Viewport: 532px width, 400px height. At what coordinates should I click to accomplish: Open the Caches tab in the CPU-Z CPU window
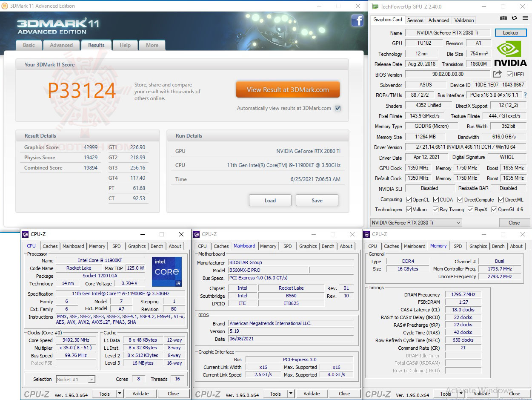[x=50, y=246]
